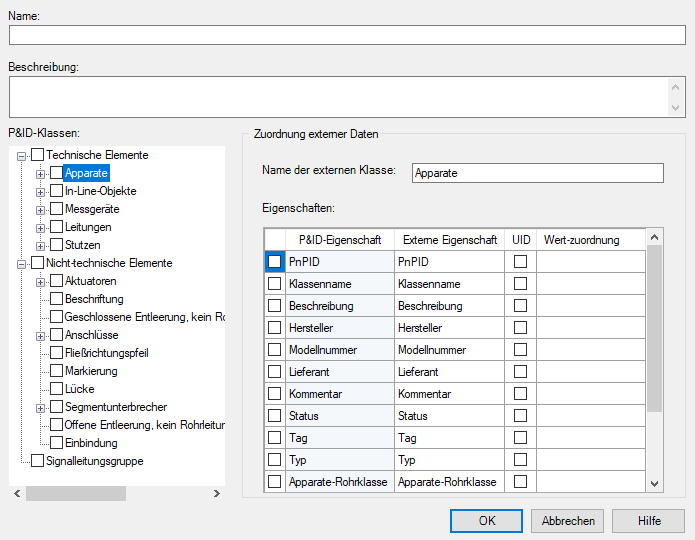The height and width of the screenshot is (540, 695).
Task: Collapse the Technische Elemente tree node
Action: [23, 156]
